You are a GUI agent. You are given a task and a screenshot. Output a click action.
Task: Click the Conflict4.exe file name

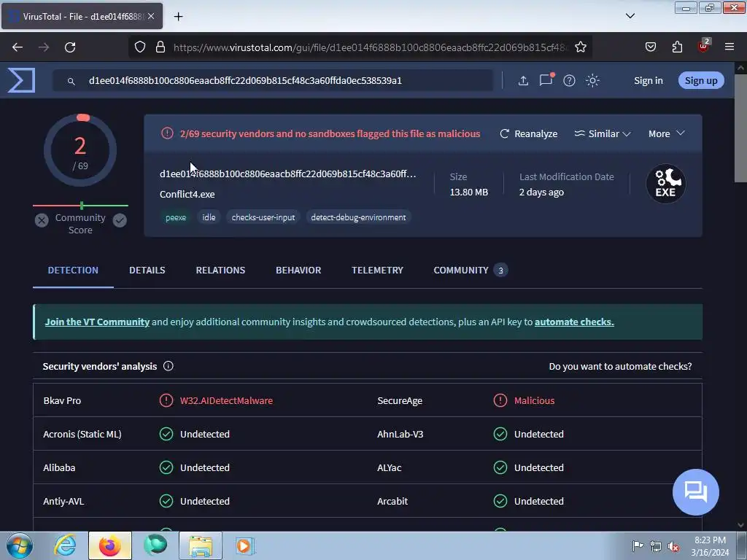(187, 194)
